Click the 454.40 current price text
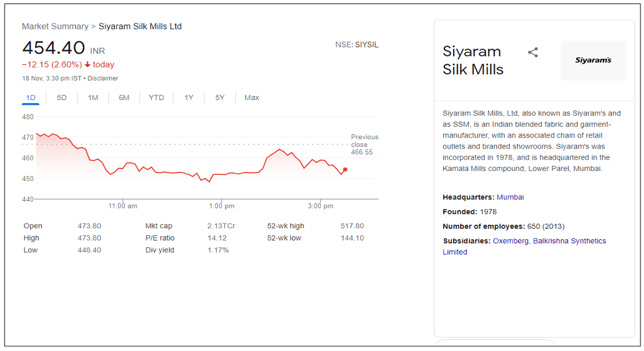644x351 pixels. click(54, 48)
